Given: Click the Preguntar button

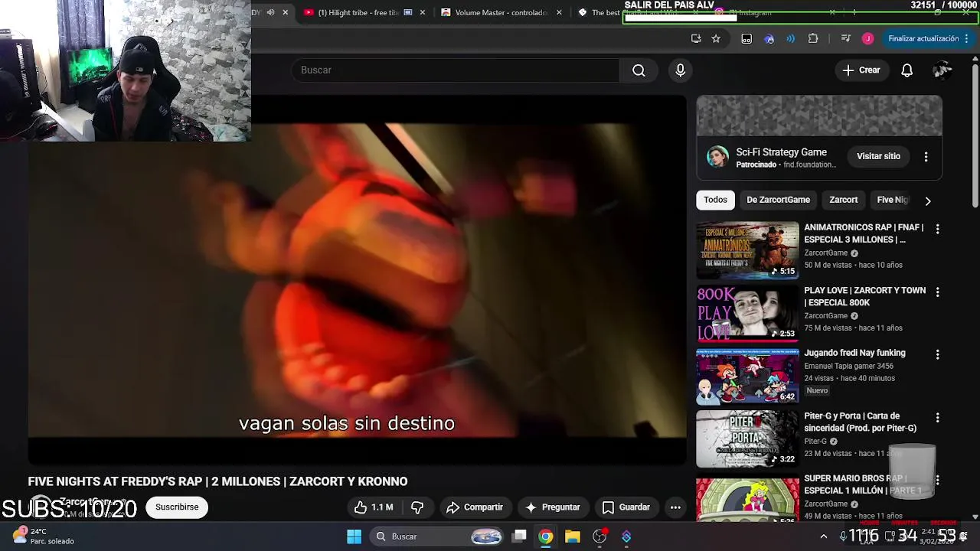Looking at the screenshot, I should 553,507.
